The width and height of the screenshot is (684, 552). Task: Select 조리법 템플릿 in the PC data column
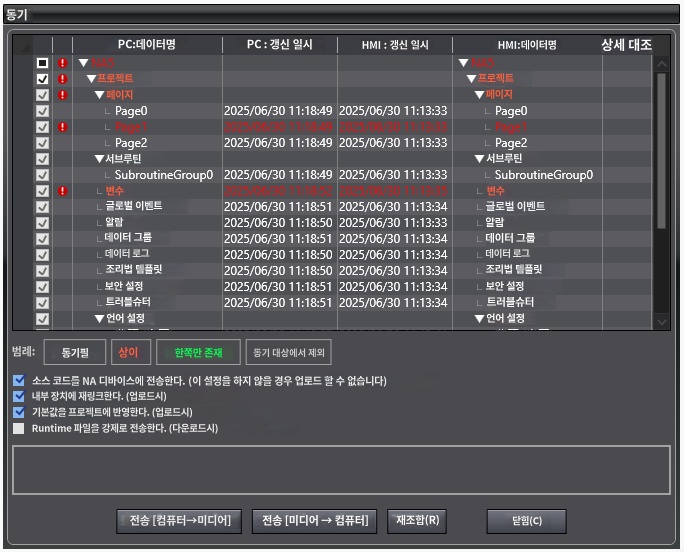pyautogui.click(x=133, y=270)
